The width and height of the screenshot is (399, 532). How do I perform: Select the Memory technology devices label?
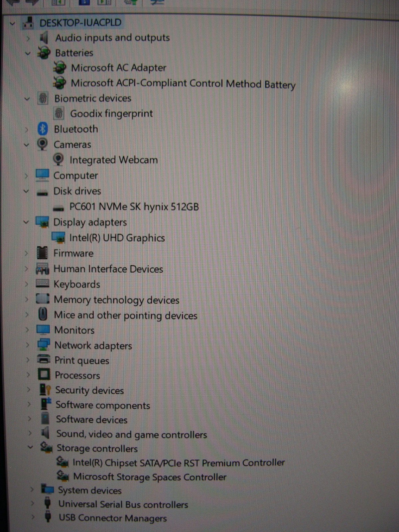coord(117,300)
